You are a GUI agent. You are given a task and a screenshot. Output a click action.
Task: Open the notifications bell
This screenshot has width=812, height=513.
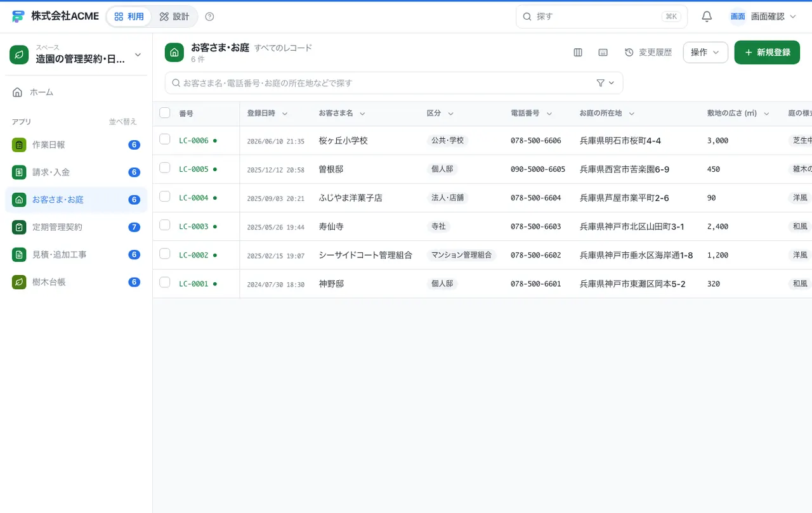tap(707, 16)
